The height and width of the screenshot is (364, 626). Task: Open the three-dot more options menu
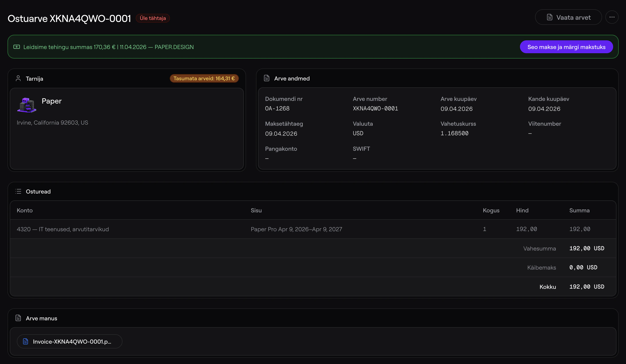click(x=612, y=17)
